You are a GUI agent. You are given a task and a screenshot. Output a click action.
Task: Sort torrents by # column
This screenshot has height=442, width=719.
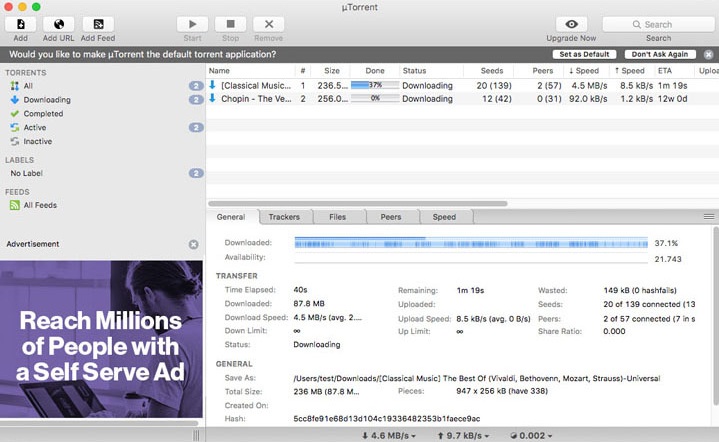coord(303,71)
